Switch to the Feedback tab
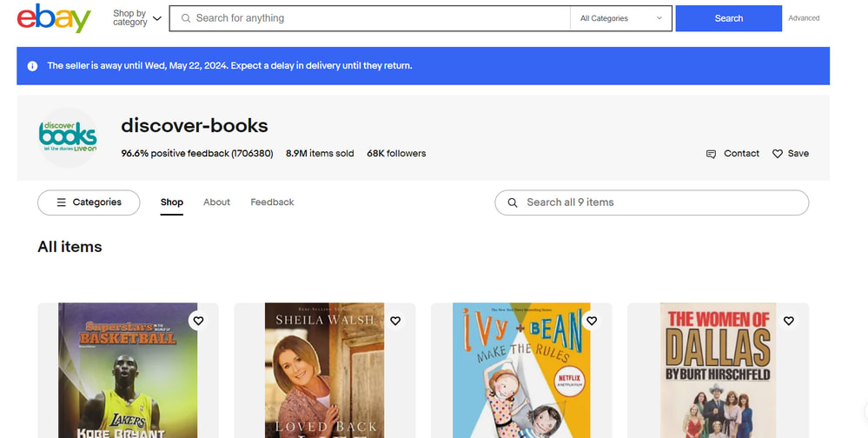This screenshot has height=438, width=868. [x=272, y=202]
